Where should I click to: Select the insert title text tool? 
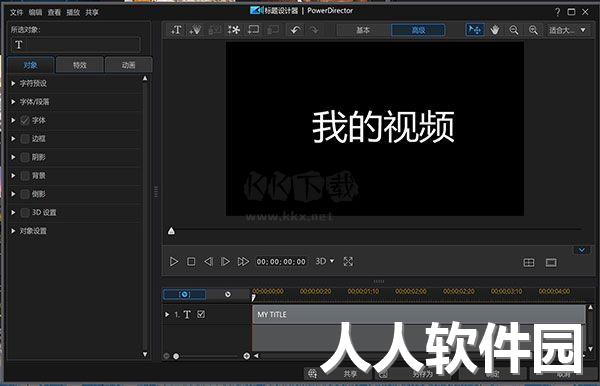176,29
